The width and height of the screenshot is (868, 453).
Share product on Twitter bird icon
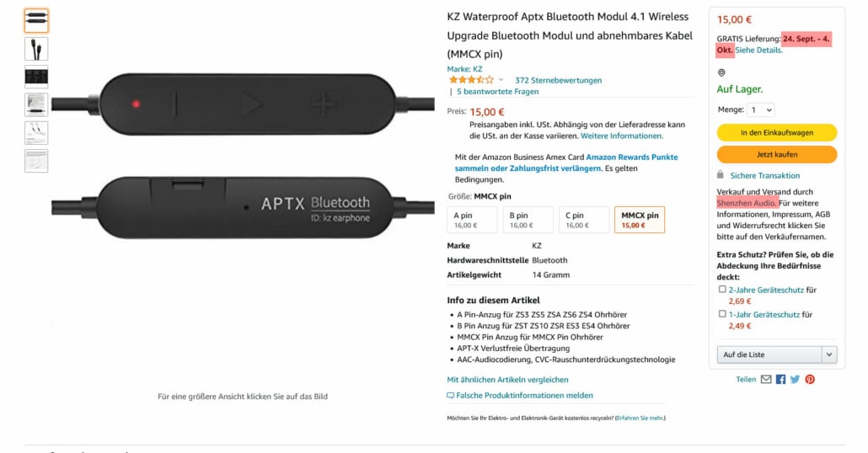(x=795, y=380)
